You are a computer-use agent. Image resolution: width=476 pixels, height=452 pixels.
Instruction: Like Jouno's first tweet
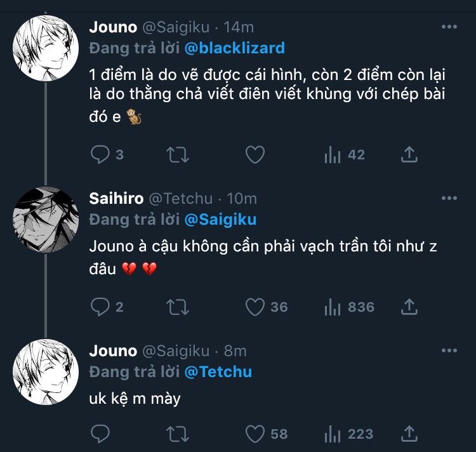click(255, 154)
